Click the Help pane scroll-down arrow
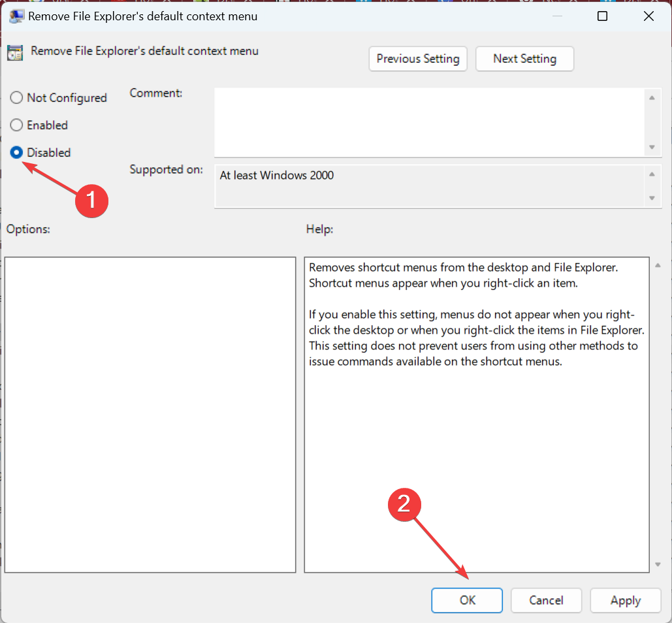The width and height of the screenshot is (672, 623). click(x=658, y=564)
